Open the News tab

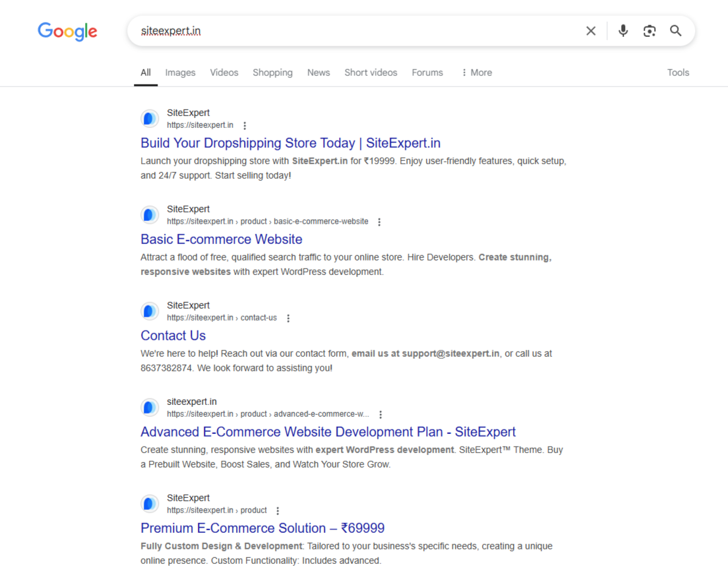coord(318,73)
